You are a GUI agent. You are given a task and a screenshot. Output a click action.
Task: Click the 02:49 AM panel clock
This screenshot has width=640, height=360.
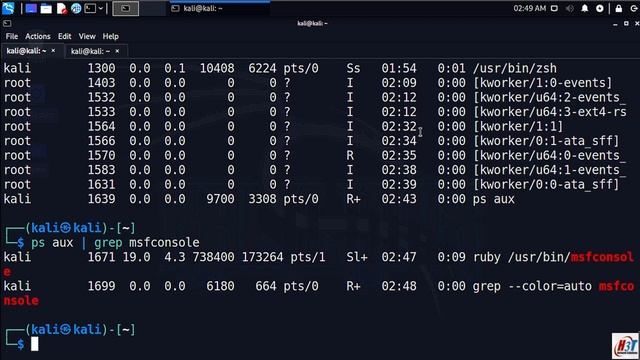pyautogui.click(x=529, y=9)
